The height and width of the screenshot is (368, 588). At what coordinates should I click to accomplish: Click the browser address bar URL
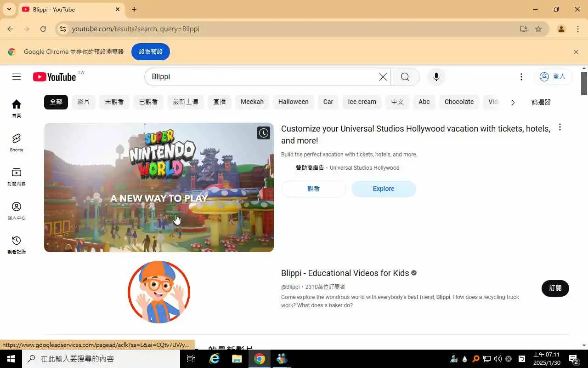(136, 29)
